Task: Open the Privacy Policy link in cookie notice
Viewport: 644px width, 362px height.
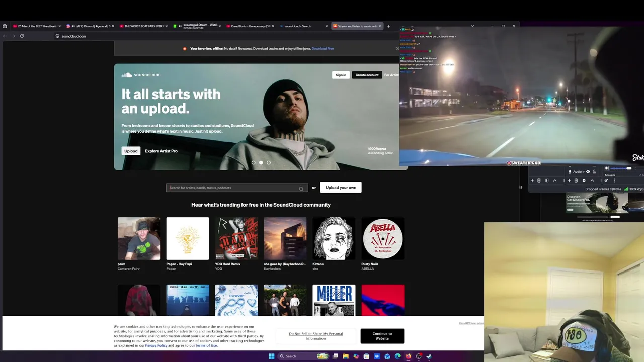Action: (156, 345)
